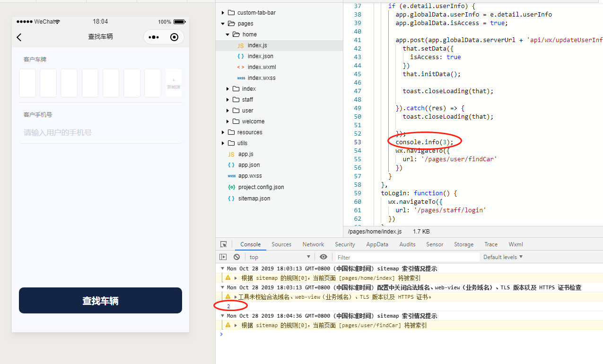Click the inspect element cursor icon
The height and width of the screenshot is (364, 603).
pyautogui.click(x=224, y=244)
